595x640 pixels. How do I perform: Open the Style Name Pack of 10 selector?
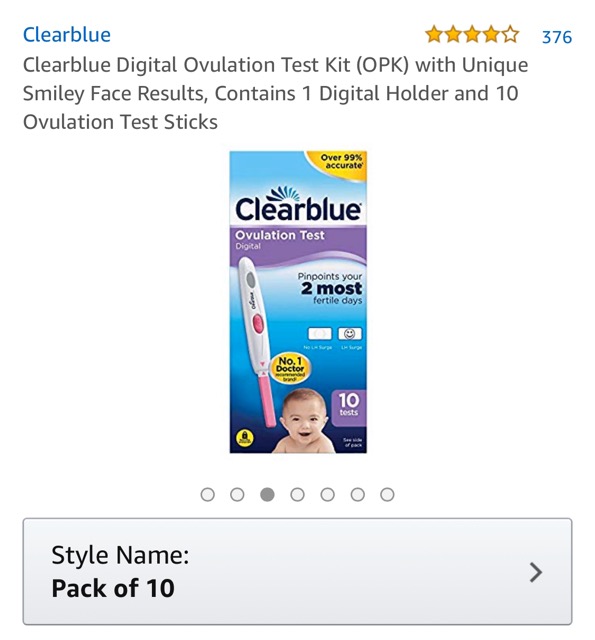(x=298, y=571)
